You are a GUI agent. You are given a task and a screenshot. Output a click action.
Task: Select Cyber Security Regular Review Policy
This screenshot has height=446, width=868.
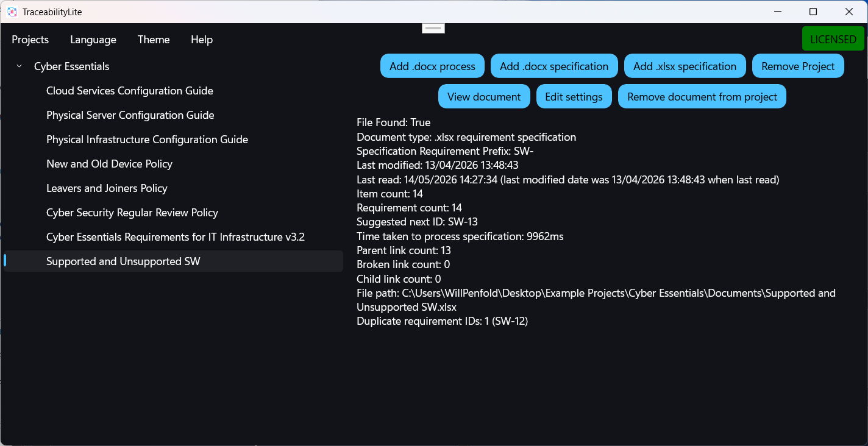point(132,213)
